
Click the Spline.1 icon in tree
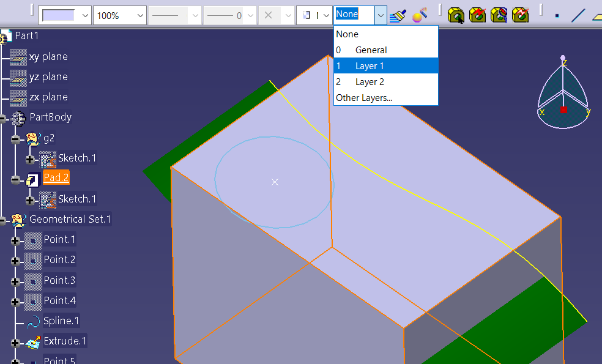(33, 321)
